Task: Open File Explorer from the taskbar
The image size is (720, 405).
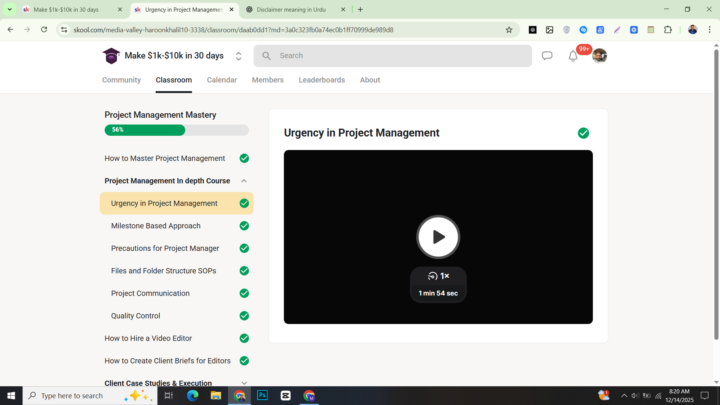Action: coord(216,395)
